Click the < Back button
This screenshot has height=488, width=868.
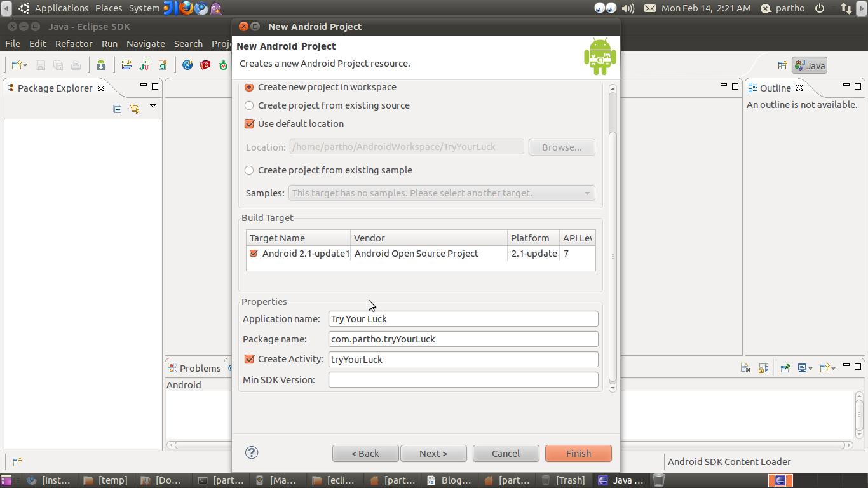click(365, 454)
